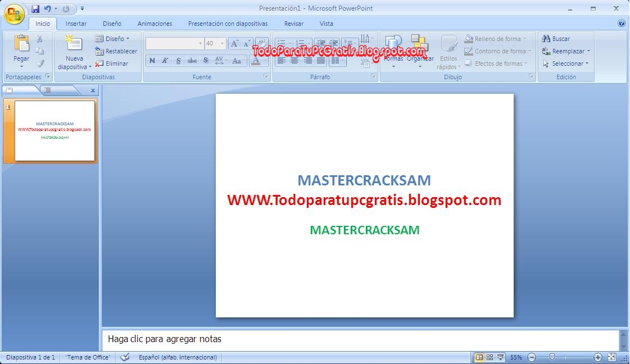Decrease the font size
630x364 pixels.
click(x=247, y=43)
